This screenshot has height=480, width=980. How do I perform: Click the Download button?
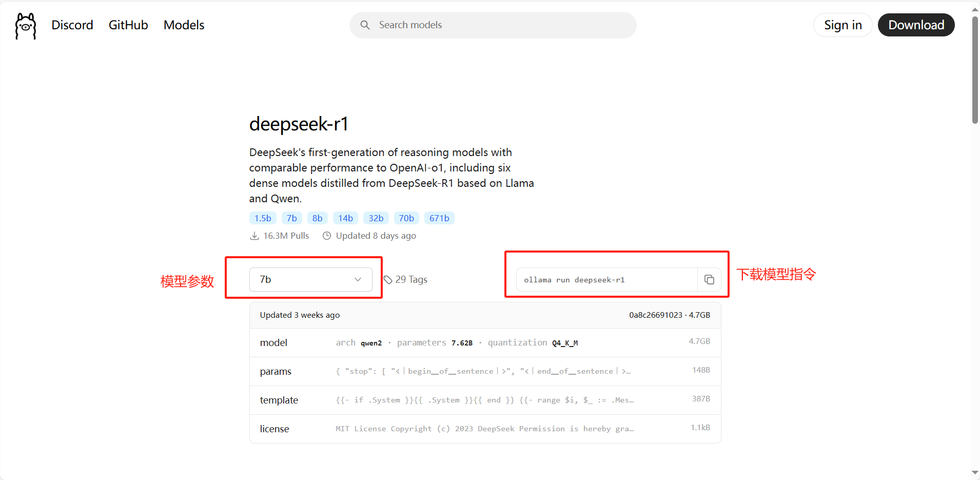point(916,25)
